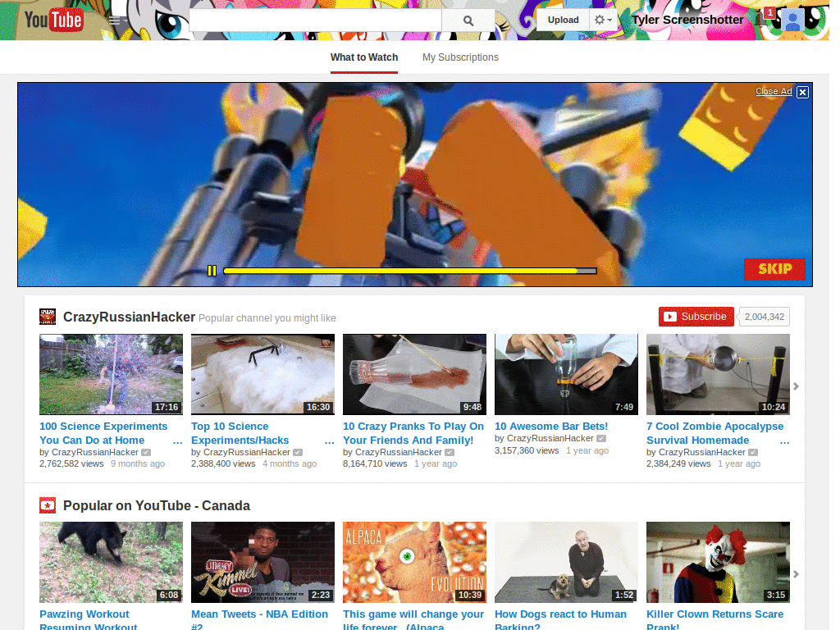Screen dimensions: 840x630
Task: Open the 9:48 crazy pranks thumbnail
Action: [414, 374]
